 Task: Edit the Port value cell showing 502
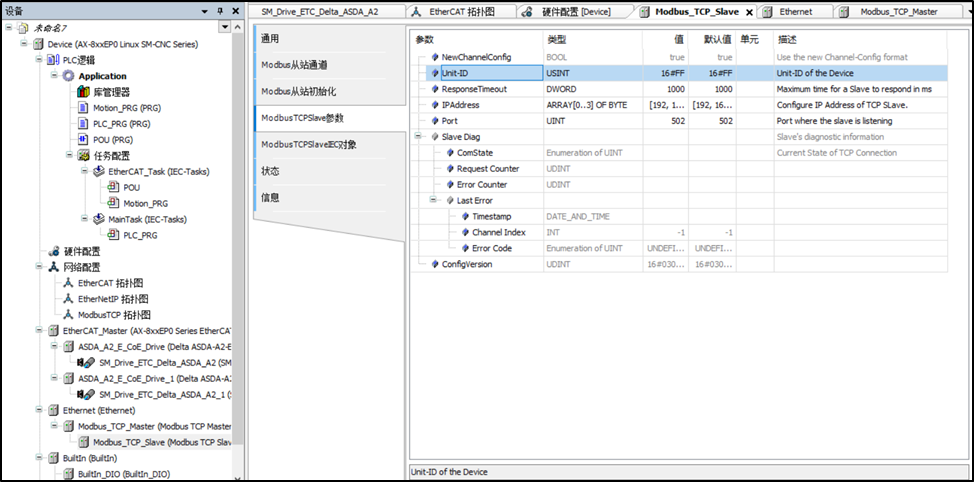(x=665, y=121)
